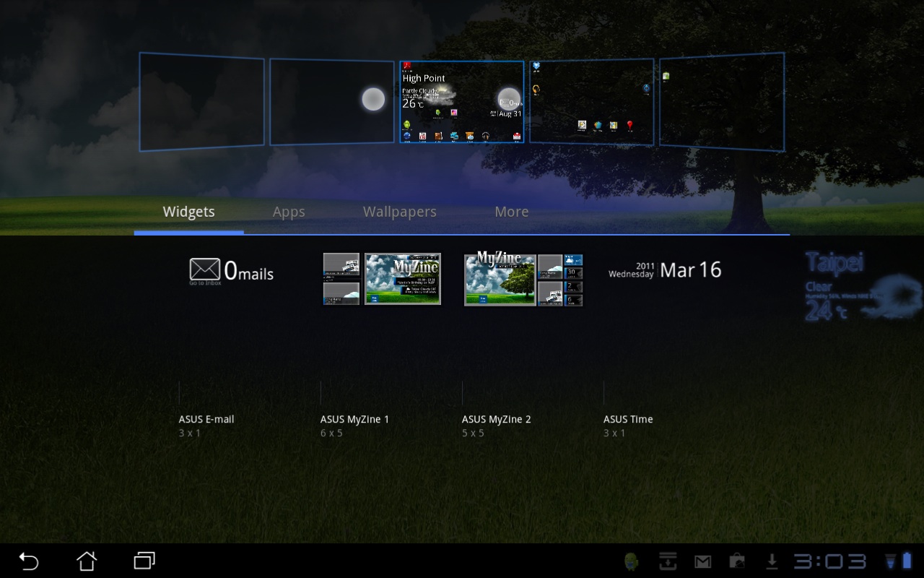The height and width of the screenshot is (578, 924).
Task: Tap the green Android notification icon
Action: 632,561
